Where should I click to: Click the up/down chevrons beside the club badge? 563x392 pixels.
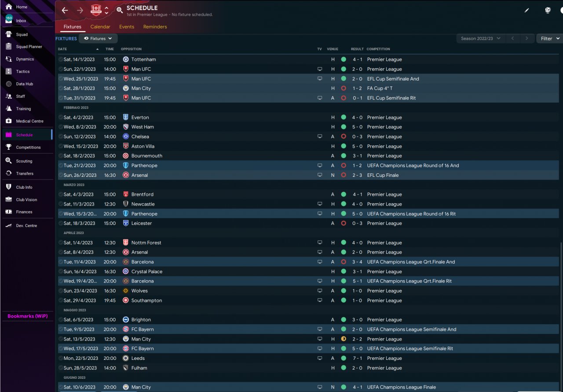tap(106, 11)
